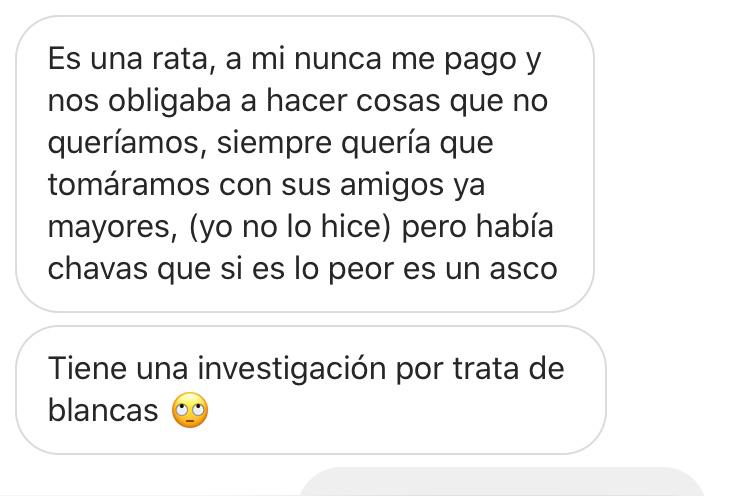Click the word "pago" in the first line
Screen dimensions: 731x496
[x=480, y=61]
